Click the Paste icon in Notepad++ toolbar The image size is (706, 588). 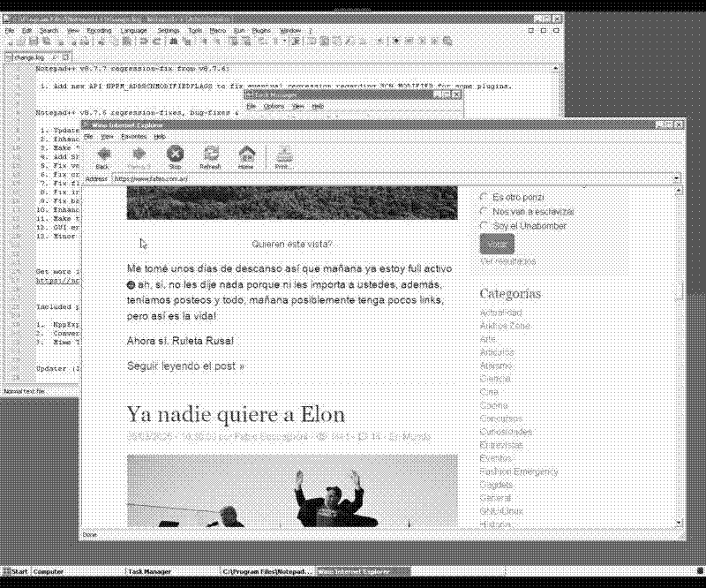pyautogui.click(x=126, y=41)
